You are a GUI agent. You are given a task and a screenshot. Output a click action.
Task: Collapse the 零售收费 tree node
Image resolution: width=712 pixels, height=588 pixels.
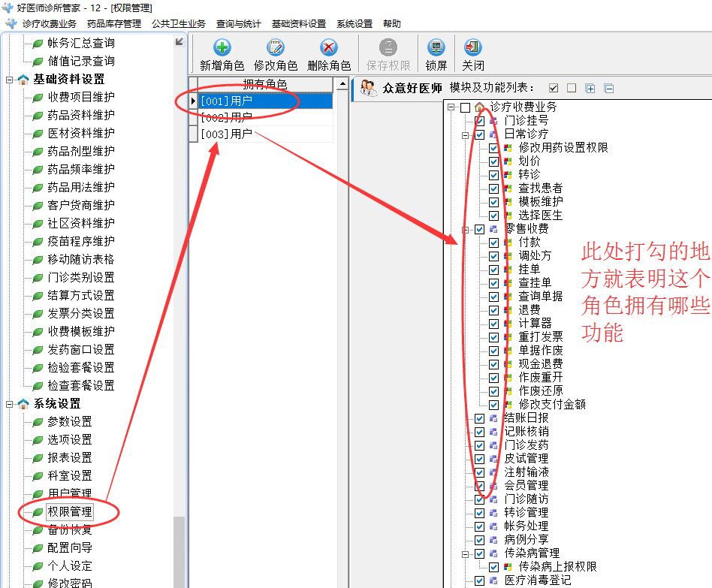(466, 229)
